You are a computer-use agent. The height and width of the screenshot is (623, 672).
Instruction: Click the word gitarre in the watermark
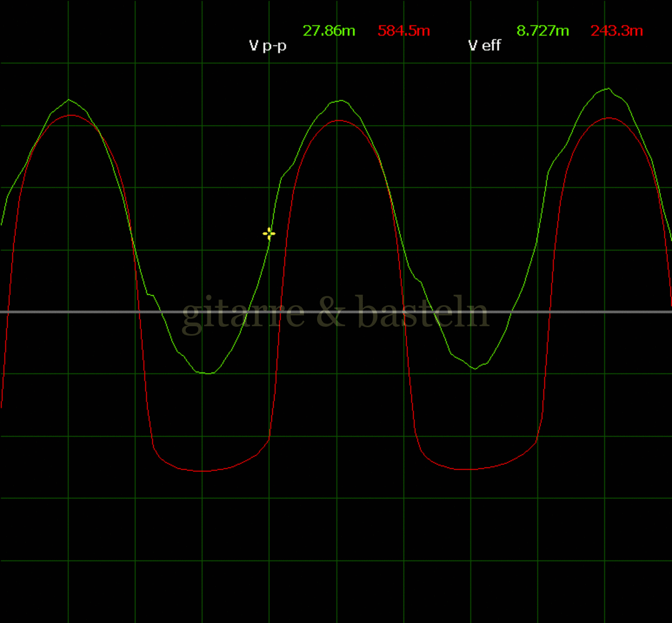[243, 313]
